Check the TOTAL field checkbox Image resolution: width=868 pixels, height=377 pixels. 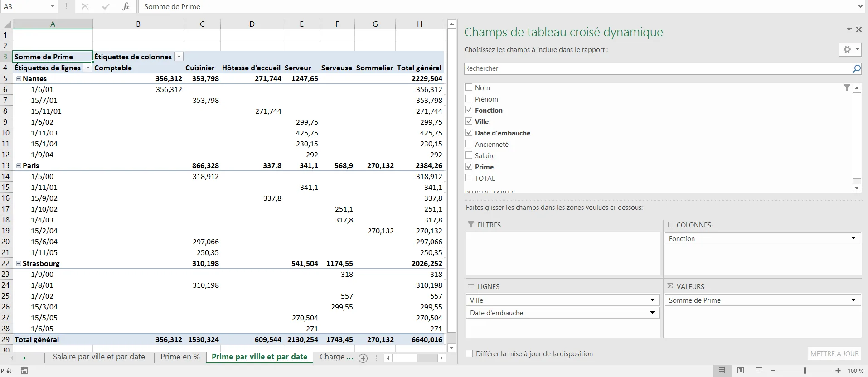[x=469, y=178]
